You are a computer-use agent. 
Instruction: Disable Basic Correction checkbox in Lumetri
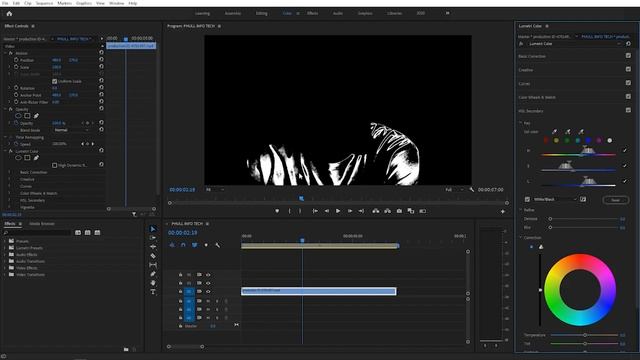[628, 56]
